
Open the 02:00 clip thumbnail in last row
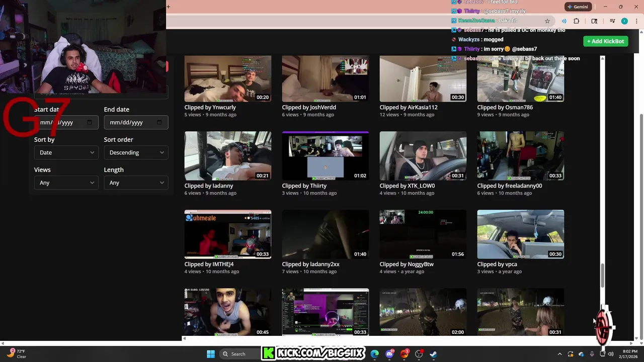tap(423, 312)
